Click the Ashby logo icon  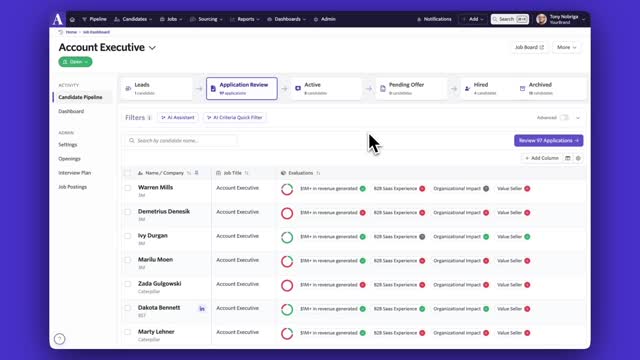click(x=58, y=19)
